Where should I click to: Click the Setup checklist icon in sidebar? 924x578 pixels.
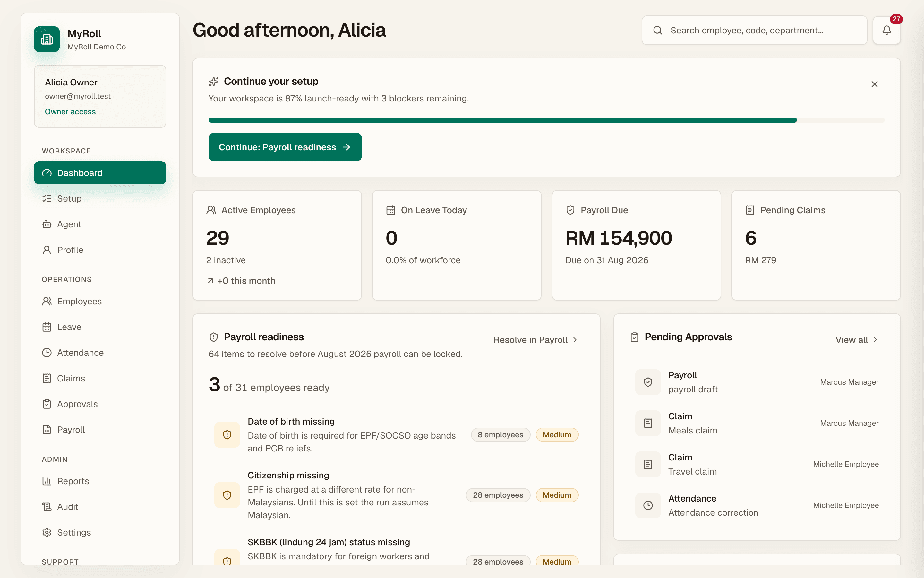coord(47,198)
